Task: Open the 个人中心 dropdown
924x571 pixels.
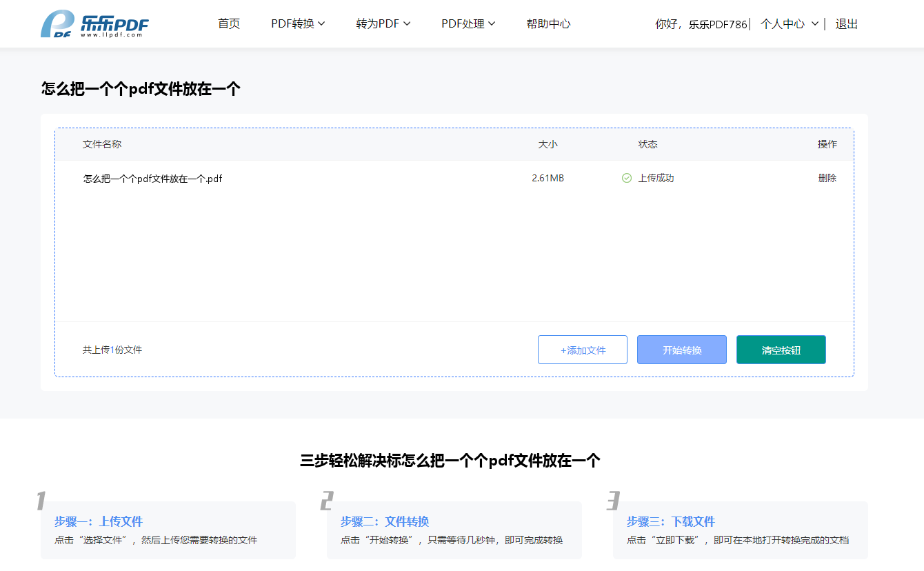Action: pos(790,24)
